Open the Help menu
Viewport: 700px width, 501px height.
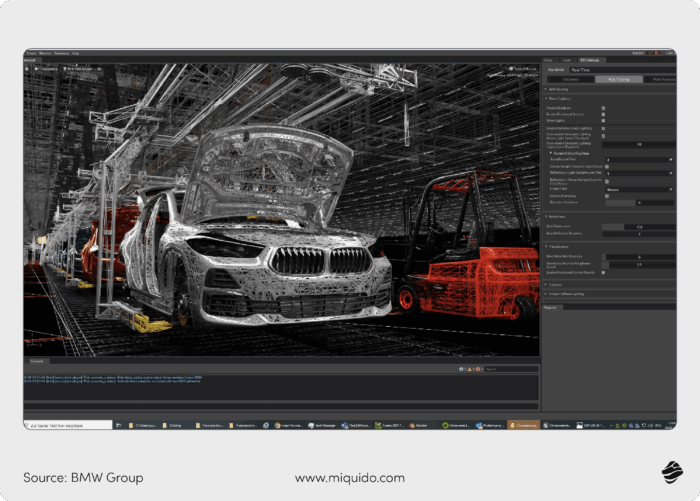pos(75,53)
